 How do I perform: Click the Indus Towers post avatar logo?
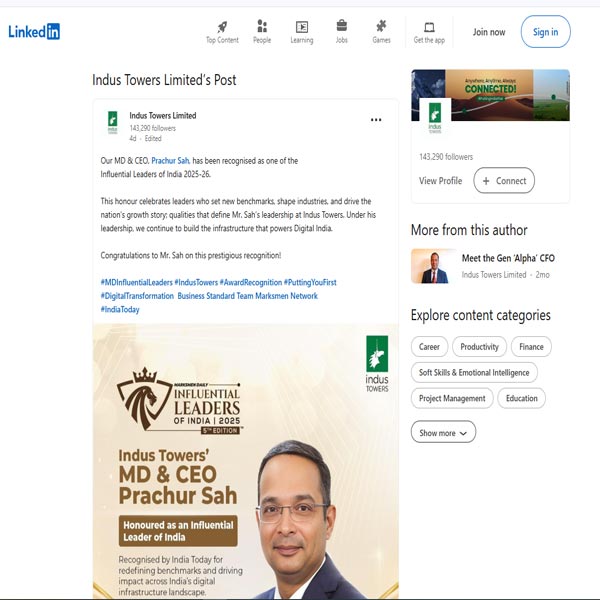(112, 122)
